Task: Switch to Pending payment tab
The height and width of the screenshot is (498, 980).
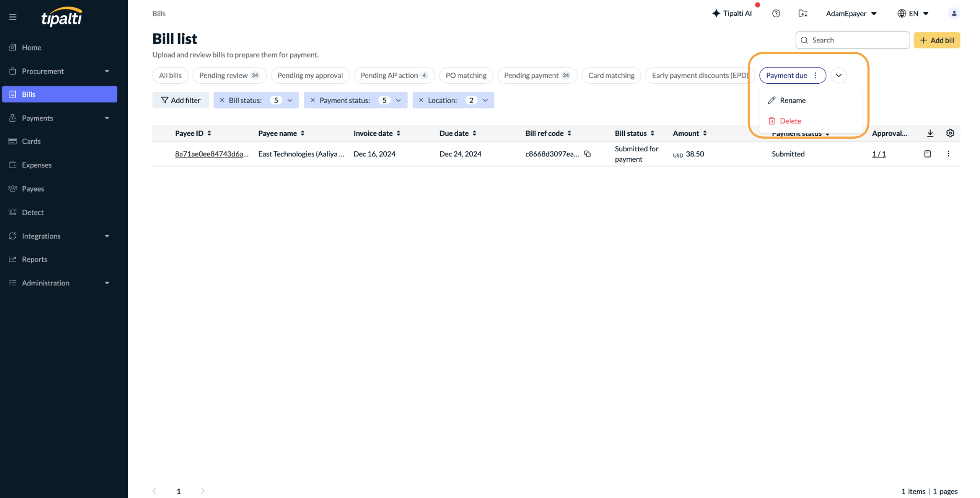Action: point(537,75)
